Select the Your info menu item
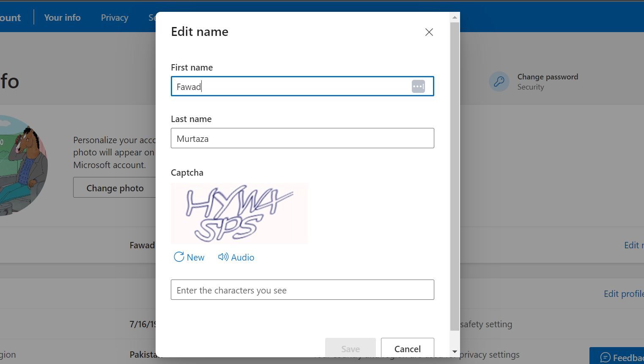This screenshot has width=644, height=364. [x=62, y=17]
